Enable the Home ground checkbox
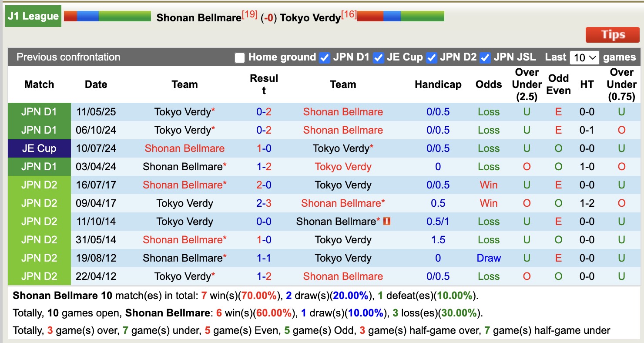644x343 pixels. 239,57
